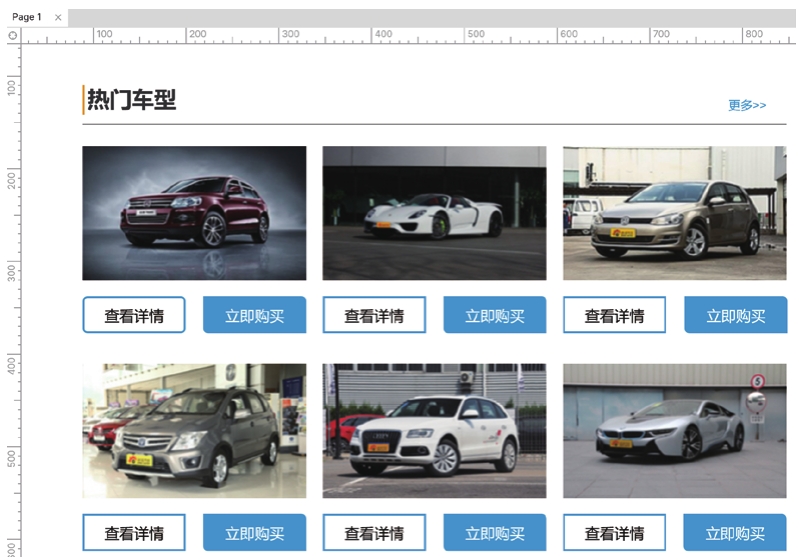Viewport: 799px width, 560px height.
Task: Click 立即购买 under the gold Volkswagen
Action: (x=735, y=315)
